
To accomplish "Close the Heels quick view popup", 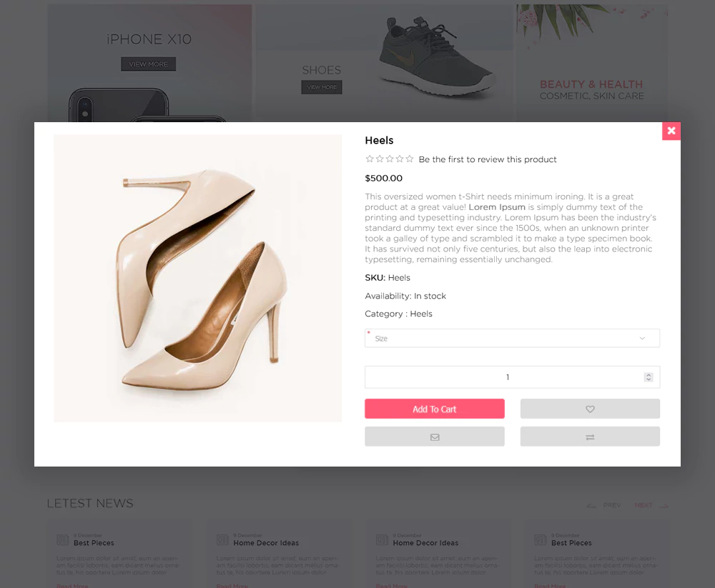I will click(x=671, y=131).
